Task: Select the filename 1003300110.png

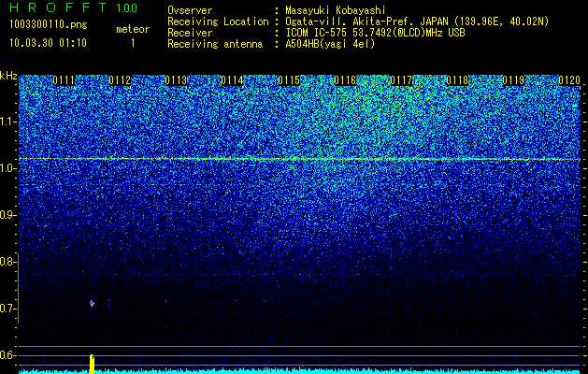Action: (49, 24)
